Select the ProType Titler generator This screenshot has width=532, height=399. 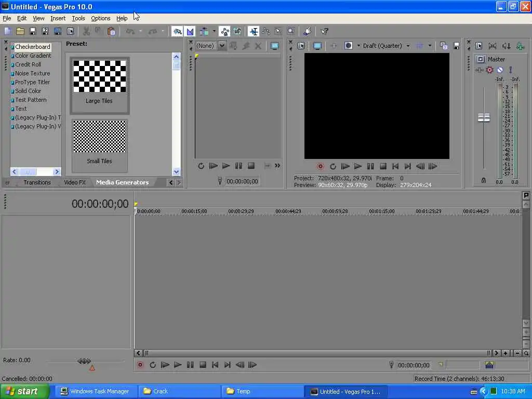[32, 82]
